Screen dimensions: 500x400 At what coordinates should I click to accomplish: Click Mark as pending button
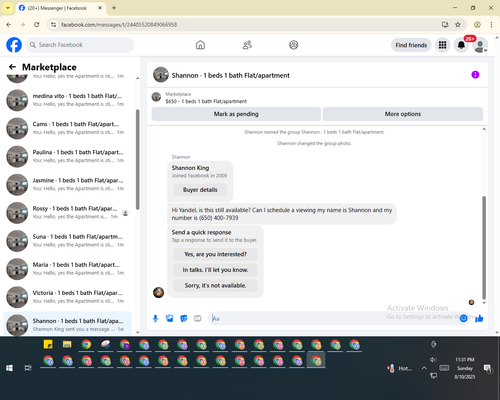click(x=236, y=114)
